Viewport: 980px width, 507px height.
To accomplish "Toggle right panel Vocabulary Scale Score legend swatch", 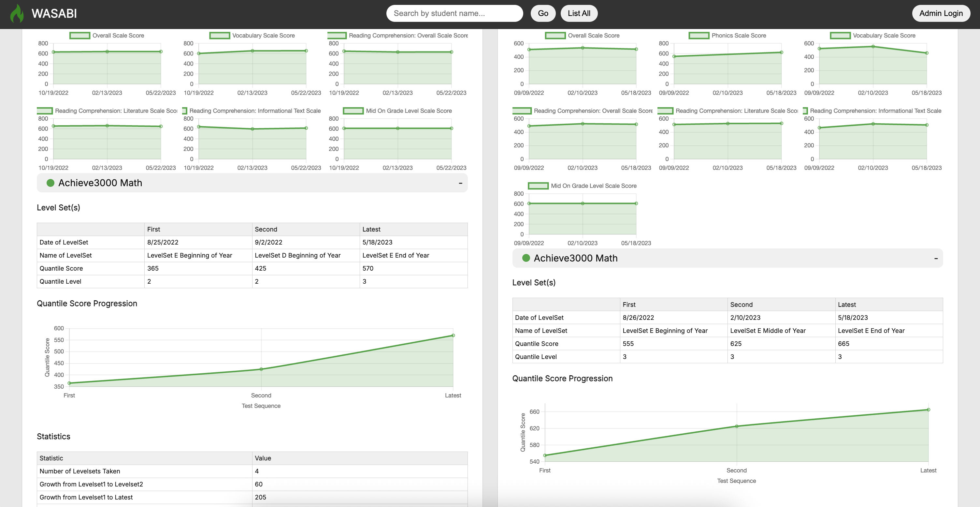I will coord(840,36).
